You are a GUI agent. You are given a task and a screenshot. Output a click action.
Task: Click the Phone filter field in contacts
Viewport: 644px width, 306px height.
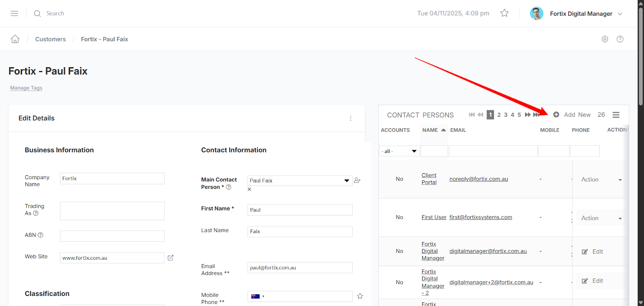pyautogui.click(x=585, y=151)
